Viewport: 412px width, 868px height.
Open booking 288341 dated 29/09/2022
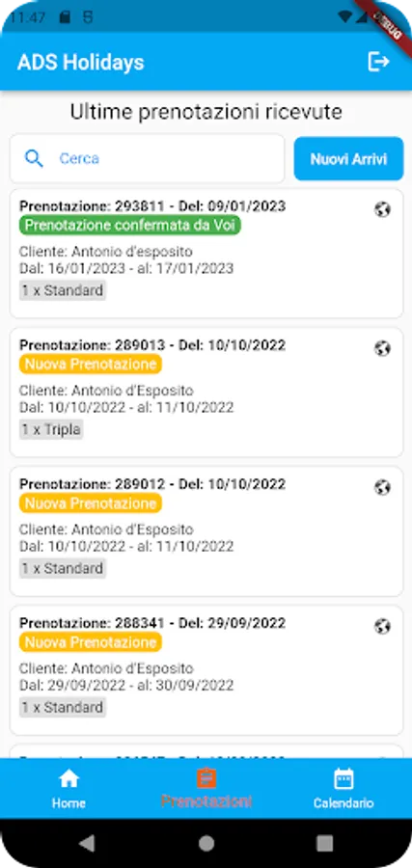[206, 670]
